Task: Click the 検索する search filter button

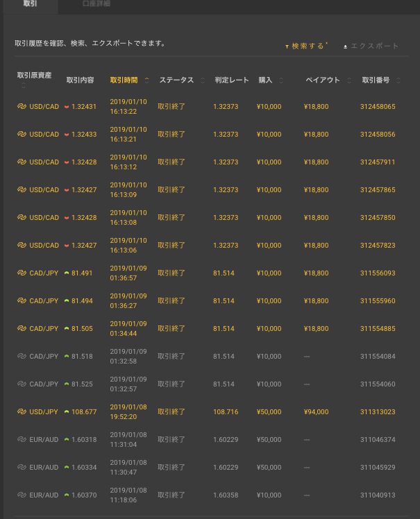Action: 308,46
